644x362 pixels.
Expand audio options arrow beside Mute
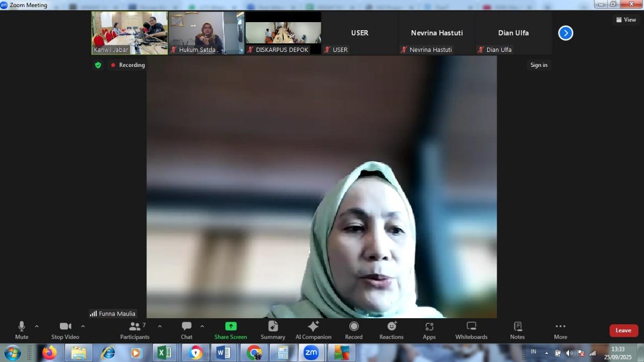pos(37,326)
